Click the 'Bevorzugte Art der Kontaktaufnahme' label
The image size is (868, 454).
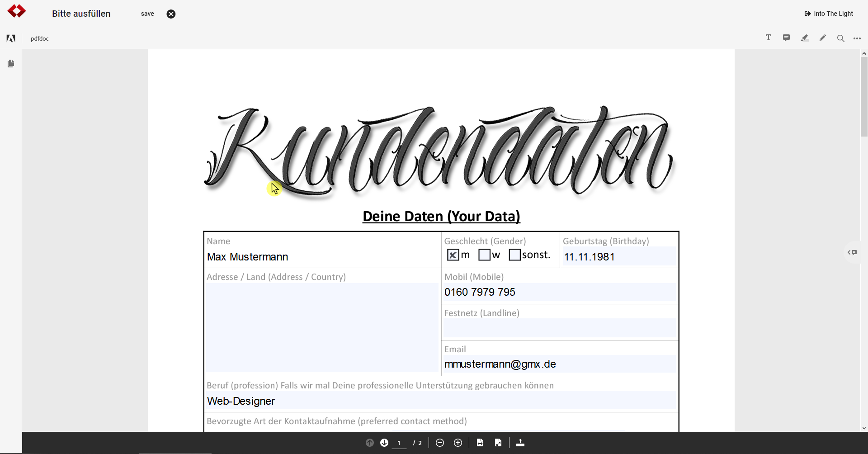coord(337,421)
